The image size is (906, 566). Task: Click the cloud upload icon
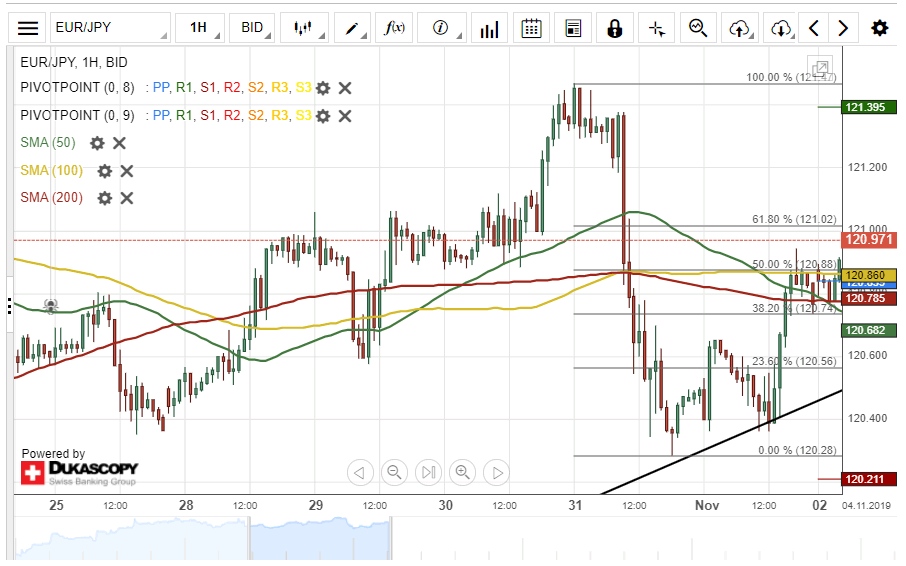coord(740,28)
